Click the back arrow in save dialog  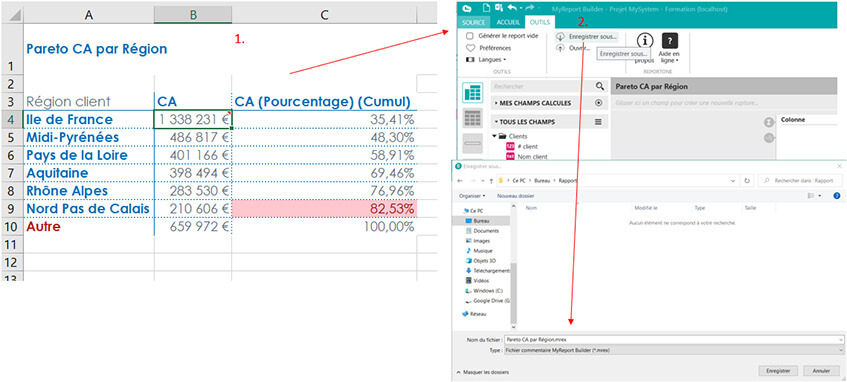coord(460,180)
